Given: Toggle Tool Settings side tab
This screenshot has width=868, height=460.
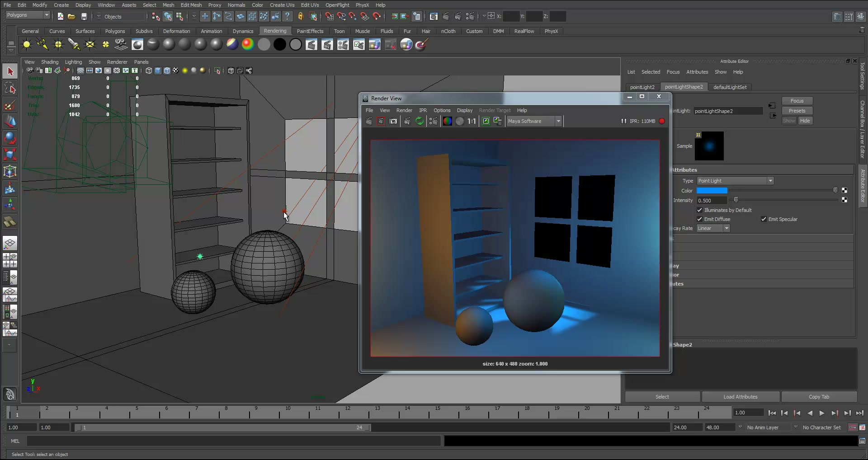Looking at the screenshot, I should click(x=863, y=76).
